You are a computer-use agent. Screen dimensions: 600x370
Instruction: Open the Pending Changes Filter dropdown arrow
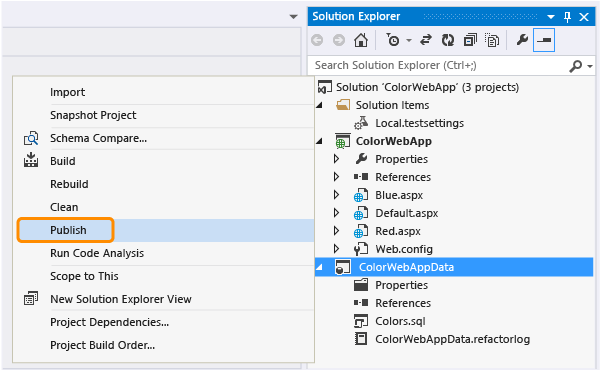(409, 40)
